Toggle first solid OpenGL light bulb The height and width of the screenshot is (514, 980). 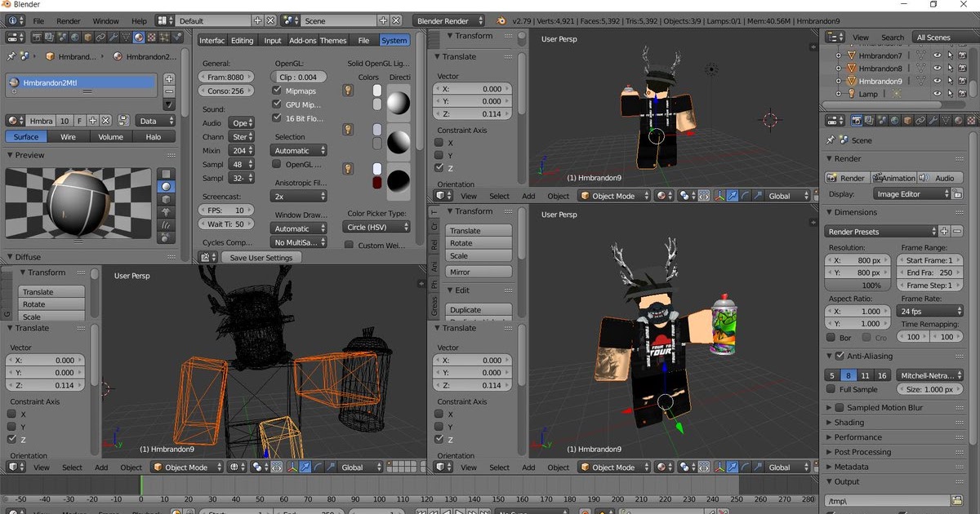pyautogui.click(x=347, y=91)
